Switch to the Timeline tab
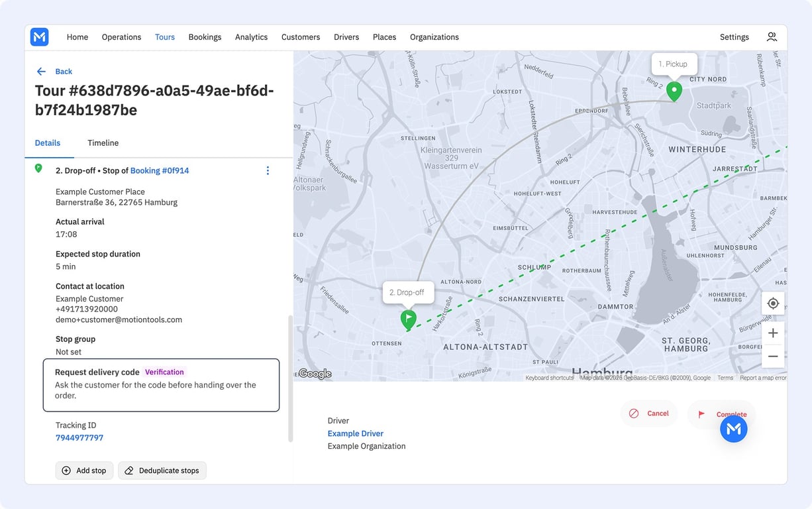This screenshot has height=509, width=812. click(x=103, y=143)
